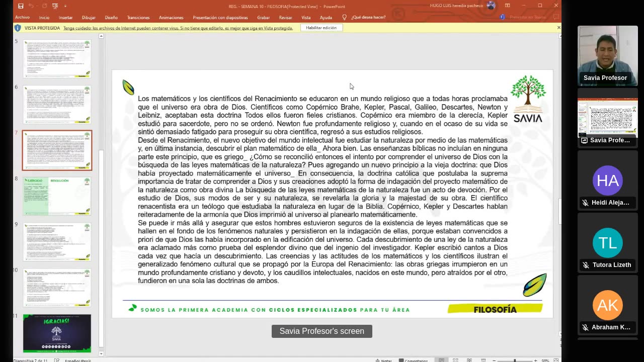
Task: Switch to the Revisar tab
Action: click(x=286, y=18)
